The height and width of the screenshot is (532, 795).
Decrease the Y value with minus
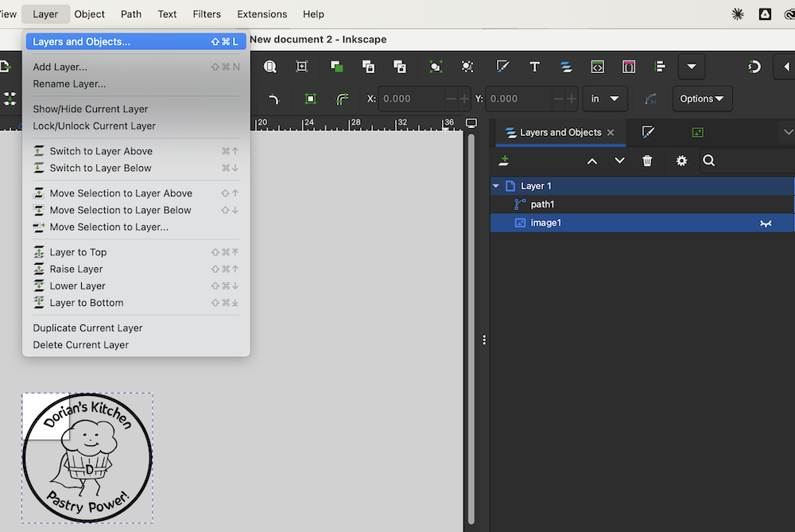[558, 99]
